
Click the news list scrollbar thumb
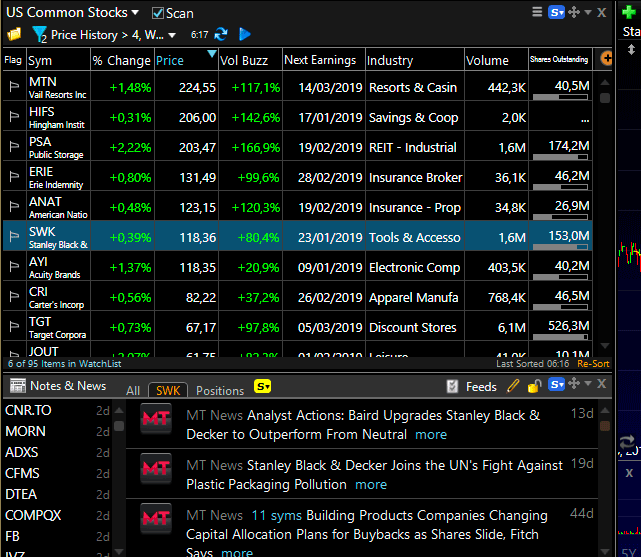pos(605,426)
